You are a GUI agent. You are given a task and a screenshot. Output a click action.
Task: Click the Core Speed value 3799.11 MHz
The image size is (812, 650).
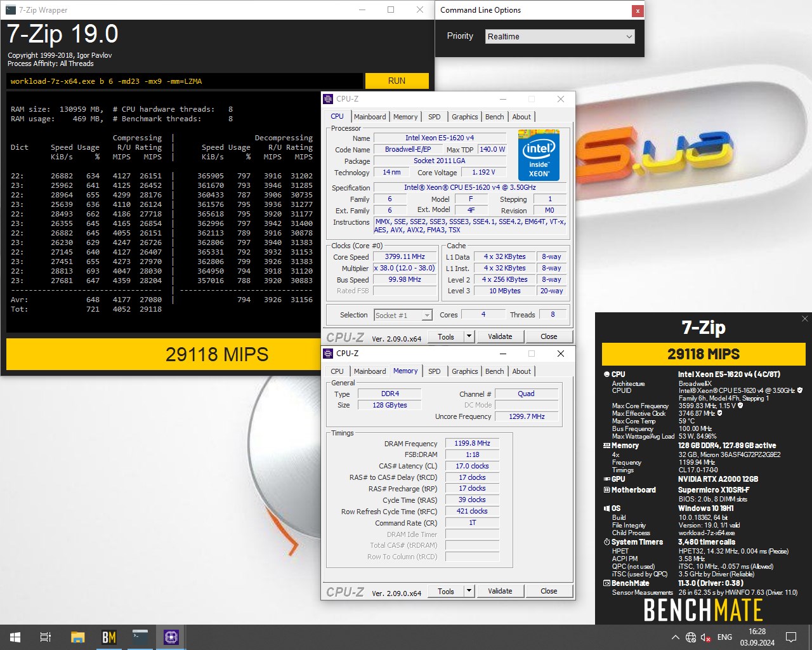[x=405, y=256]
